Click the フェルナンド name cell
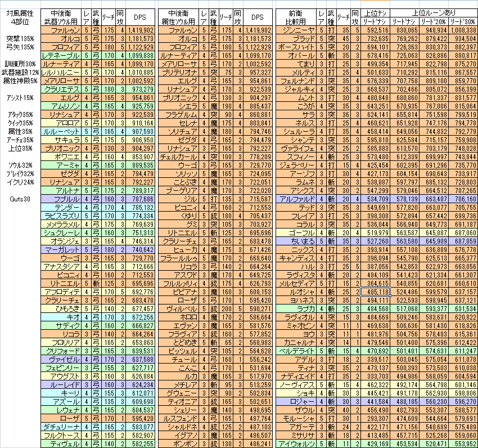The height and width of the screenshot is (448, 478). click(x=296, y=81)
